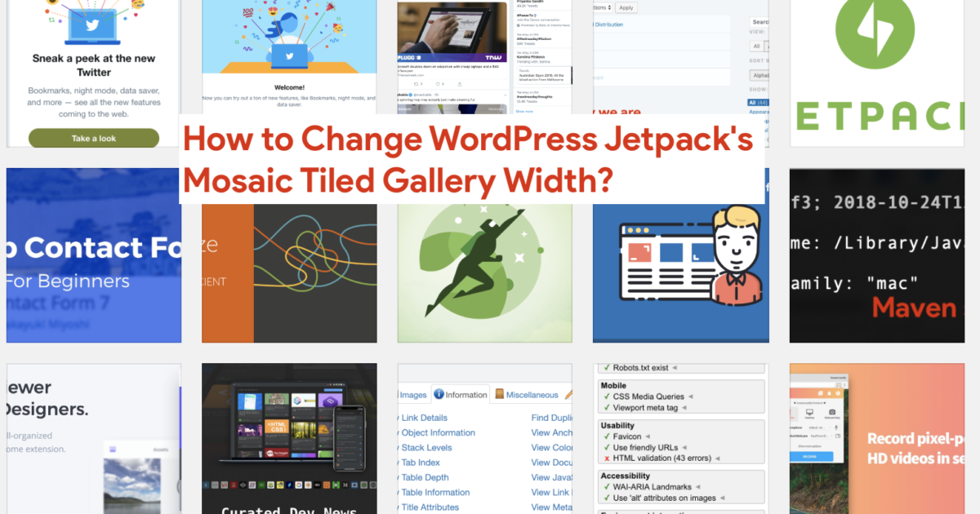Screen dimensions: 980x514
Task: Switch to the Miscellaneous tab
Action: coord(526,395)
